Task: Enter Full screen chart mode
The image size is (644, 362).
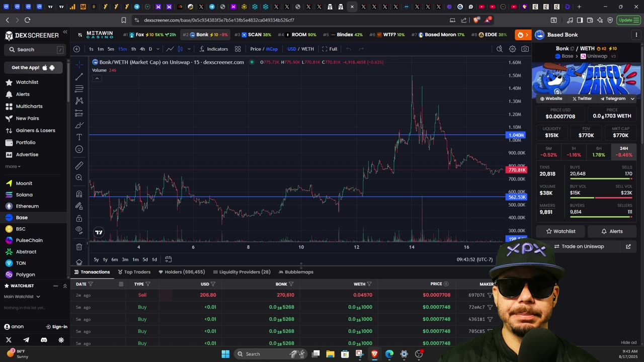Action: pos(330,49)
